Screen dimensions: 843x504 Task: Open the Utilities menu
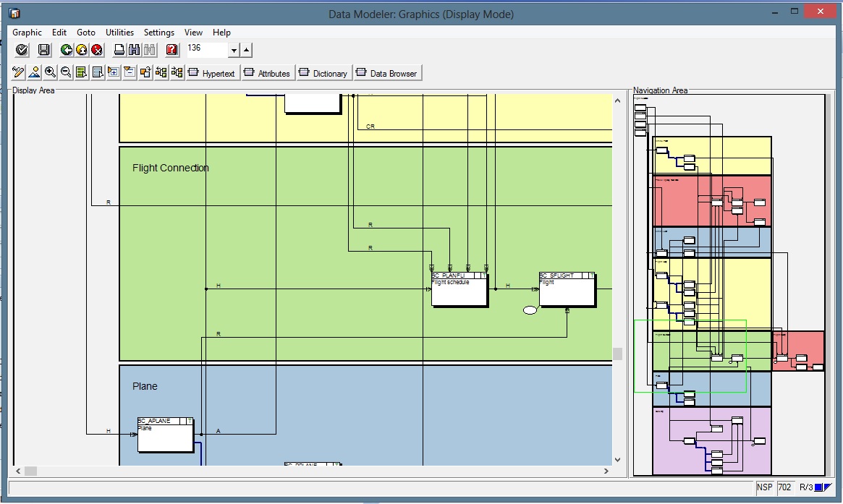pos(119,33)
